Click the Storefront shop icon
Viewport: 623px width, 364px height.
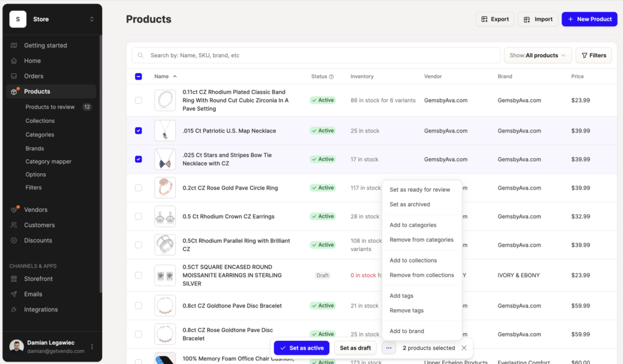click(14, 279)
